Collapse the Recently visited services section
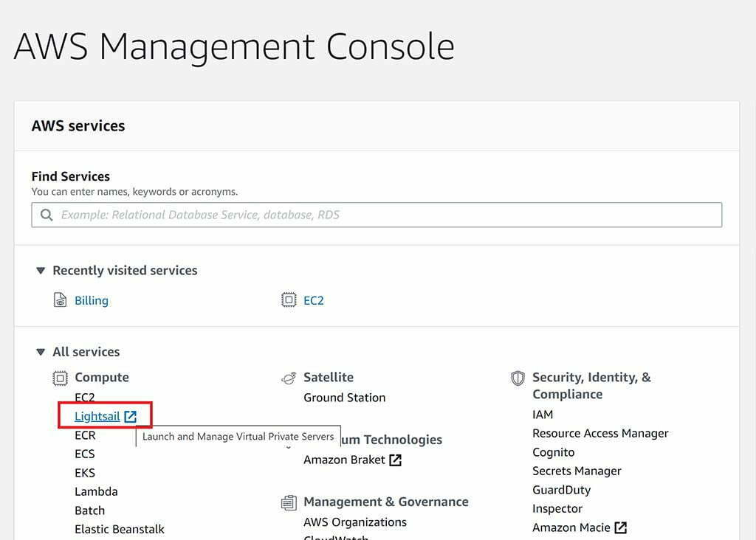756x540 pixels. 41,271
